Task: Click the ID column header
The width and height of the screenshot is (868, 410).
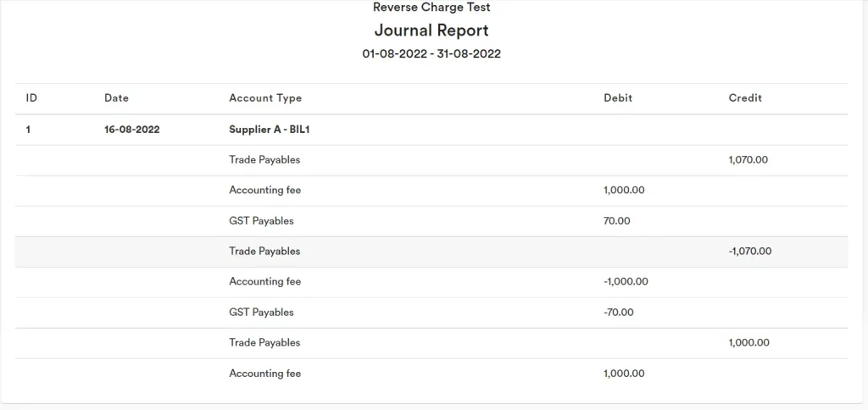Action: point(31,98)
